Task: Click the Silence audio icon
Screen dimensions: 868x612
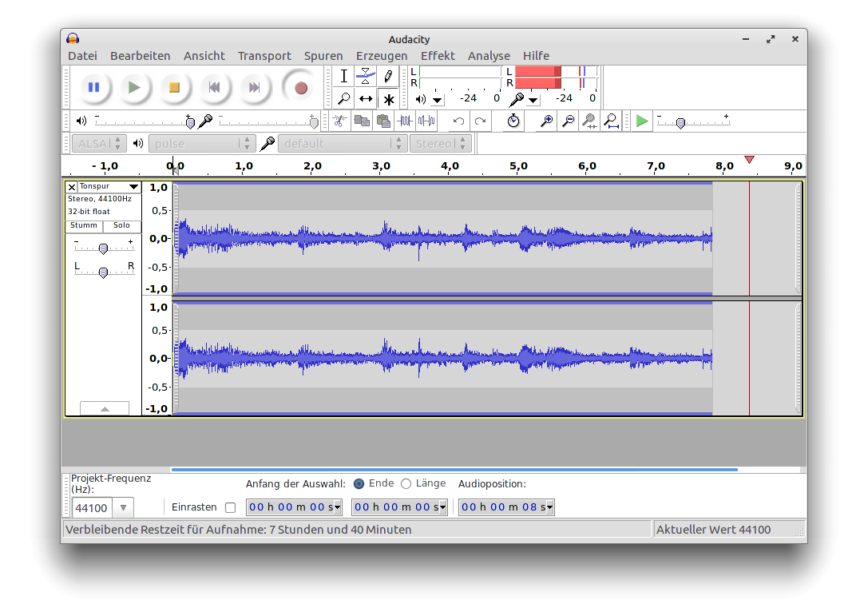Action: tap(426, 121)
